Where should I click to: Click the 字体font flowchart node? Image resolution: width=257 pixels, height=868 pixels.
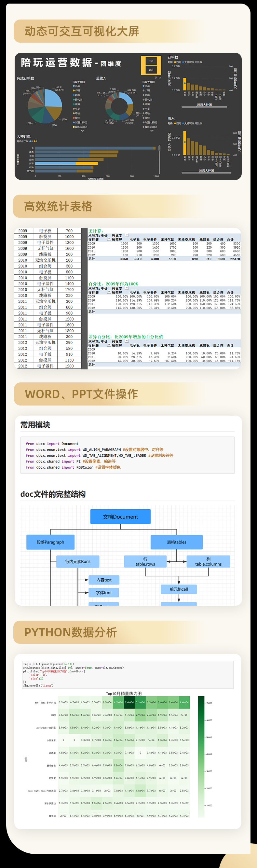tap(104, 592)
